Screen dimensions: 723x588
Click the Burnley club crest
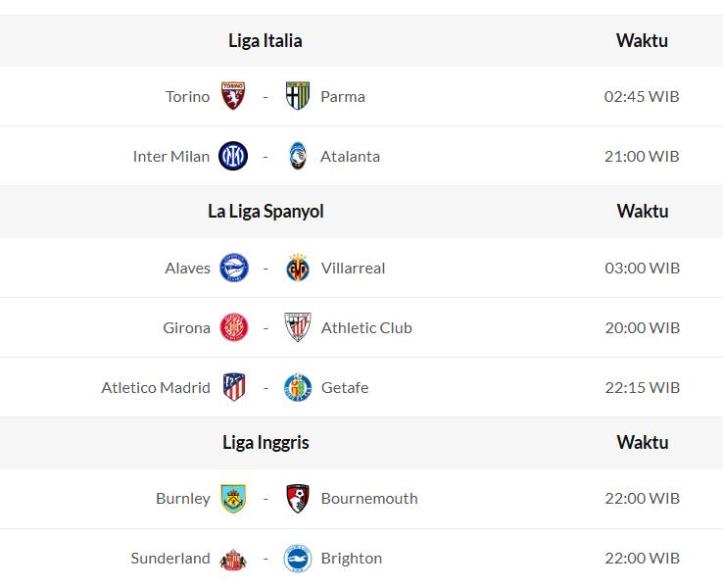(233, 498)
